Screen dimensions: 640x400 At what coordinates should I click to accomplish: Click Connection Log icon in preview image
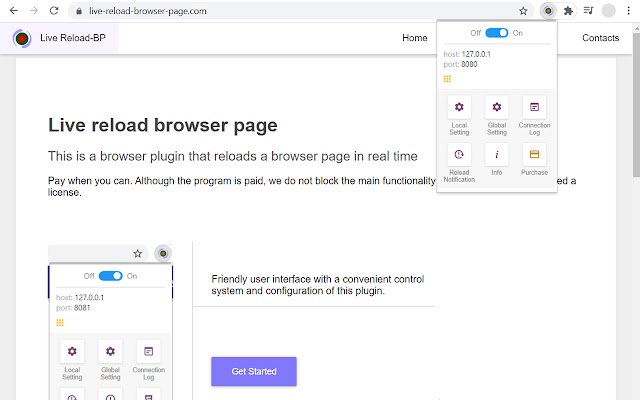tap(149, 351)
